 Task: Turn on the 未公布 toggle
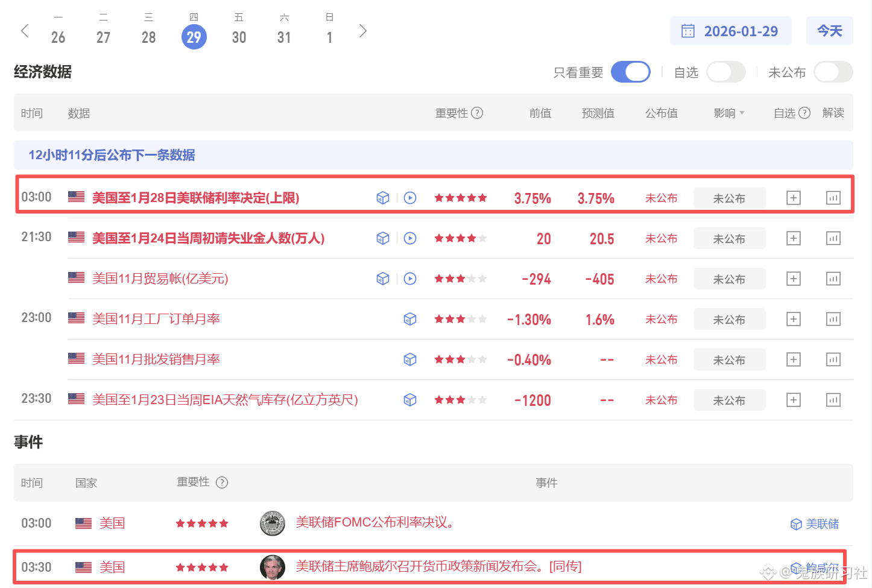[x=833, y=72]
